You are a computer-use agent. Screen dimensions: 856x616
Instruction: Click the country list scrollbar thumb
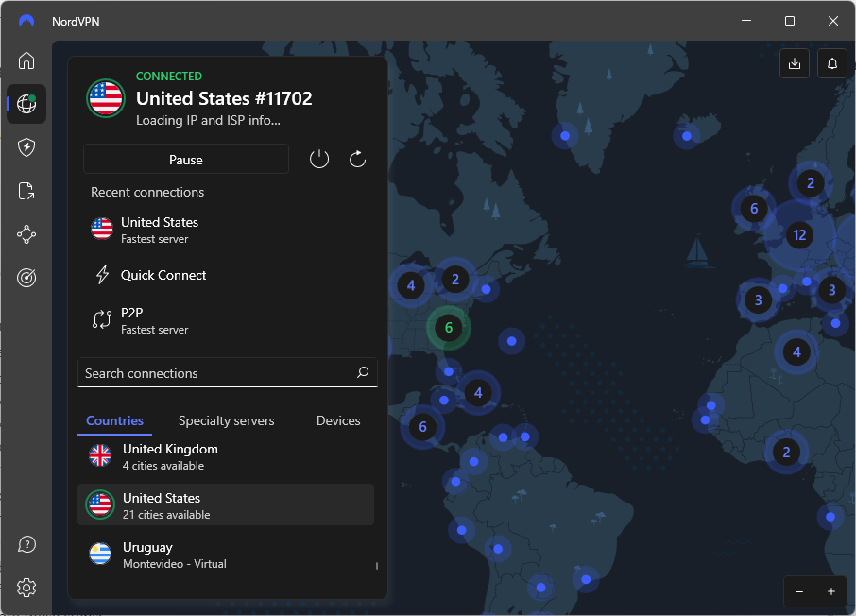click(x=377, y=566)
